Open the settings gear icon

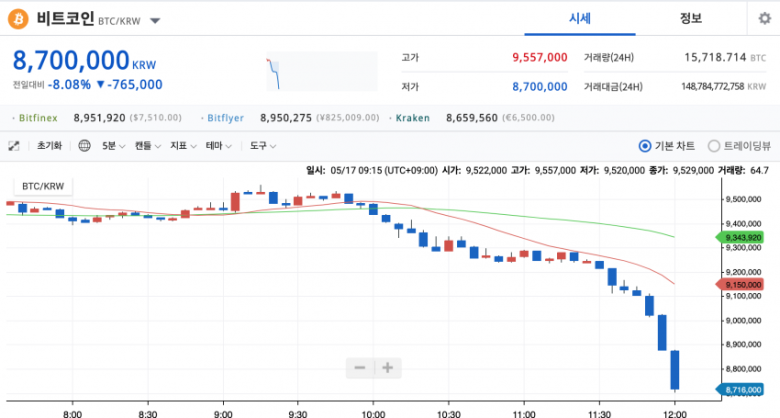tap(765, 18)
